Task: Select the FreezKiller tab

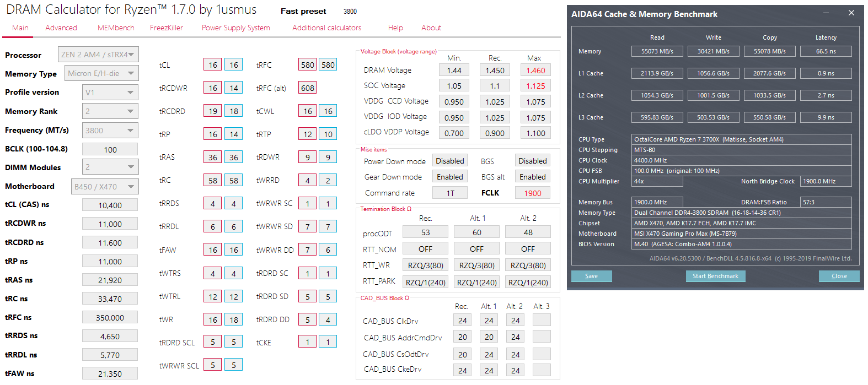Action: 167,28
